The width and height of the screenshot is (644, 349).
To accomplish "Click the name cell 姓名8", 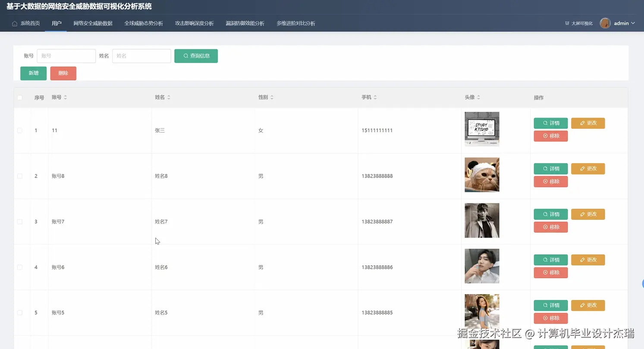I will (161, 176).
